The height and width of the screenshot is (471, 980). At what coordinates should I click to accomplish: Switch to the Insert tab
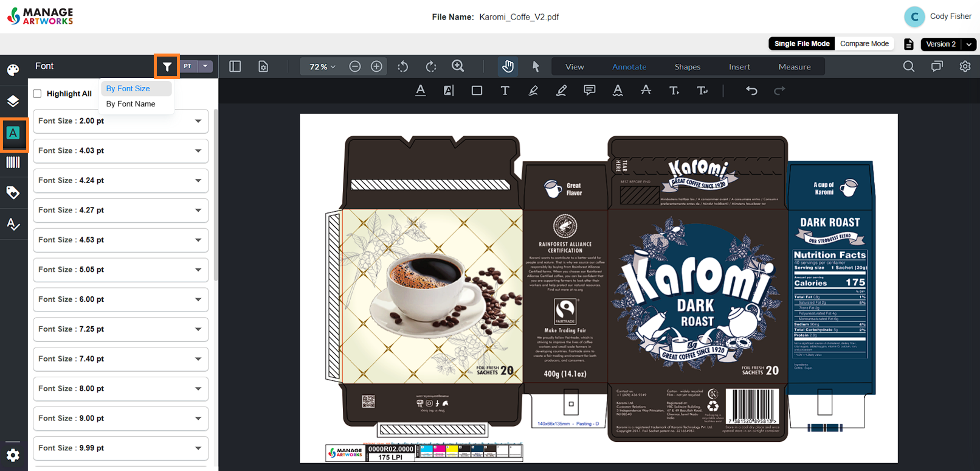(739, 67)
